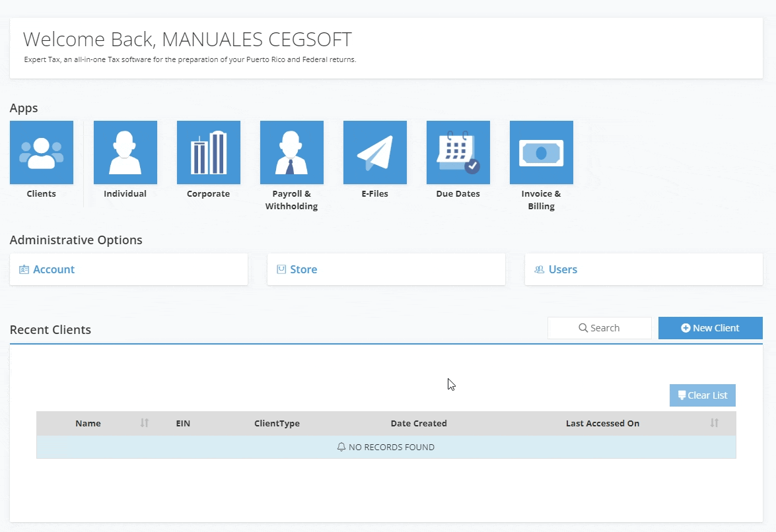Go to the Store administrative option
Image resolution: width=776 pixels, height=532 pixels.
(304, 269)
